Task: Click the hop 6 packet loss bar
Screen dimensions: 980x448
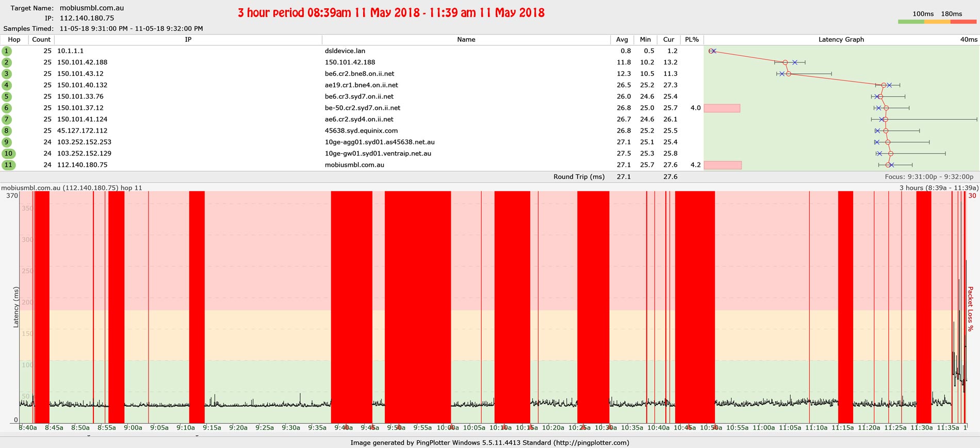Action: coord(722,108)
